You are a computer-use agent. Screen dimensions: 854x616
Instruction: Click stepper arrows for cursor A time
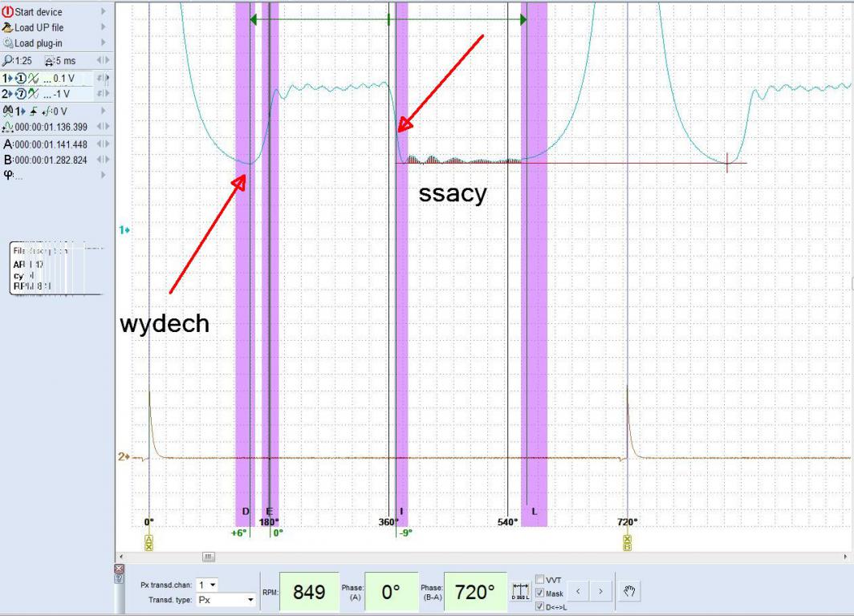coord(103,144)
